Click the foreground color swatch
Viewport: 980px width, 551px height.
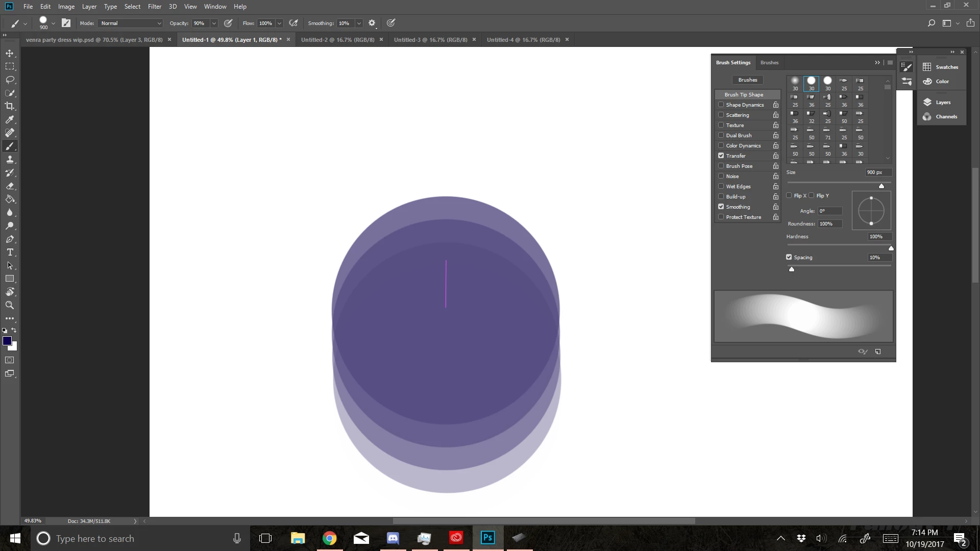click(7, 341)
